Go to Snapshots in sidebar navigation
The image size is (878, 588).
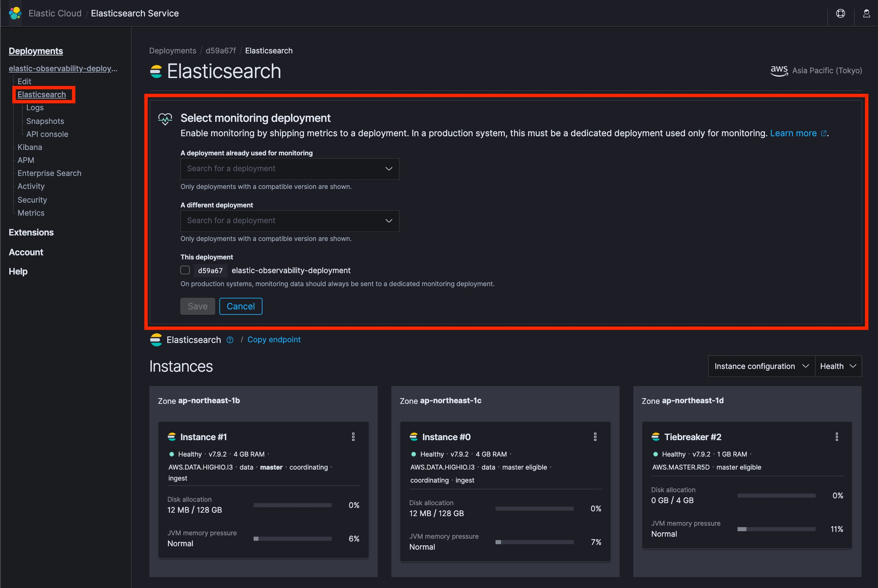(x=45, y=121)
